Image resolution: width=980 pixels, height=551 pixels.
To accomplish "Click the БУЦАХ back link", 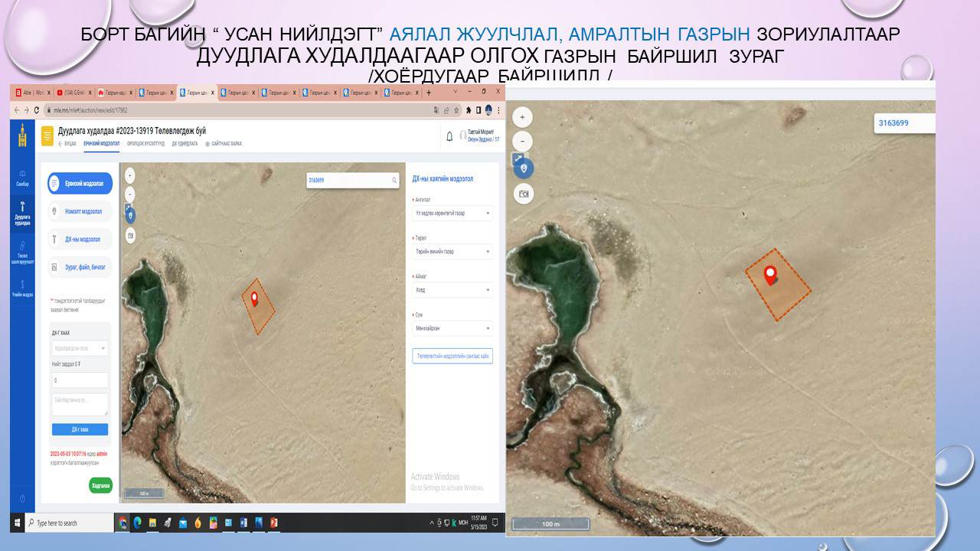I will pyautogui.click(x=67, y=143).
